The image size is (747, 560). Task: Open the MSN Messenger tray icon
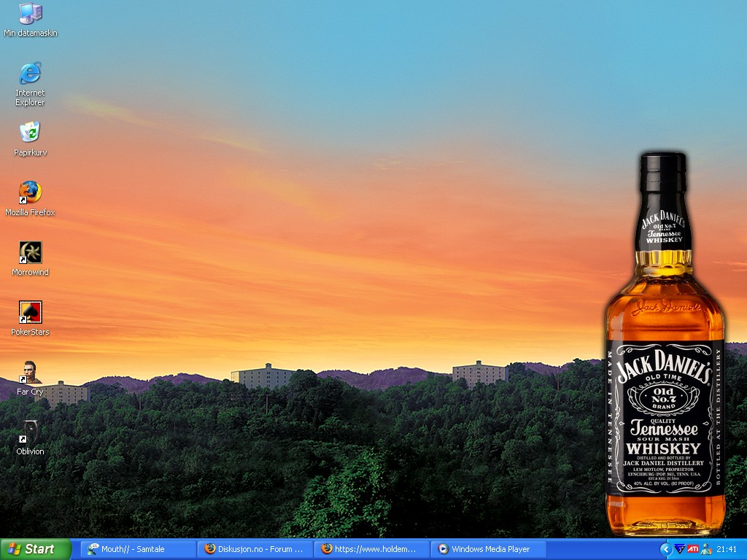pyautogui.click(x=706, y=549)
